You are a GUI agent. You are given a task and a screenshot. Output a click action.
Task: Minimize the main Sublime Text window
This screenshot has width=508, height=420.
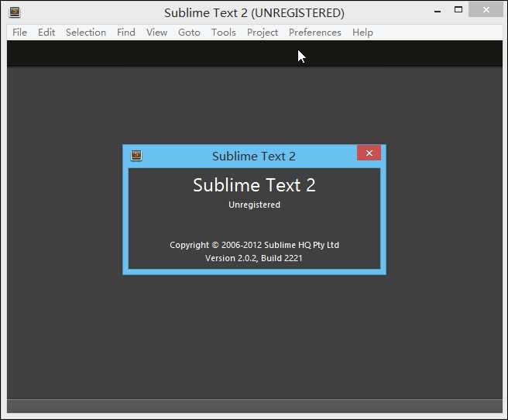click(x=438, y=11)
